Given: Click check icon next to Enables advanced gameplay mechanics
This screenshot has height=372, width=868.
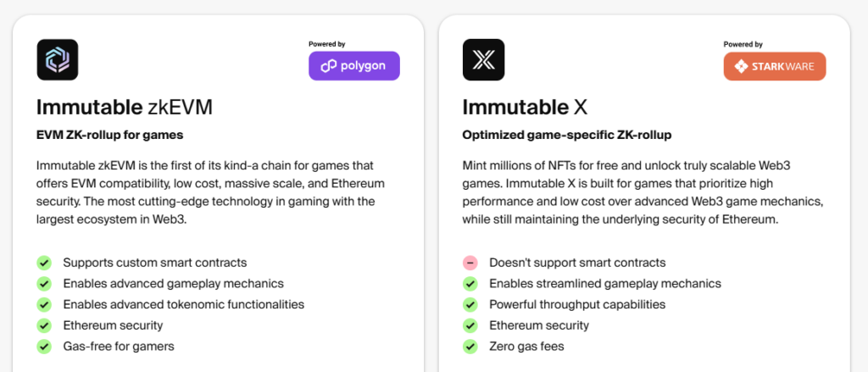Looking at the screenshot, I should point(44,284).
